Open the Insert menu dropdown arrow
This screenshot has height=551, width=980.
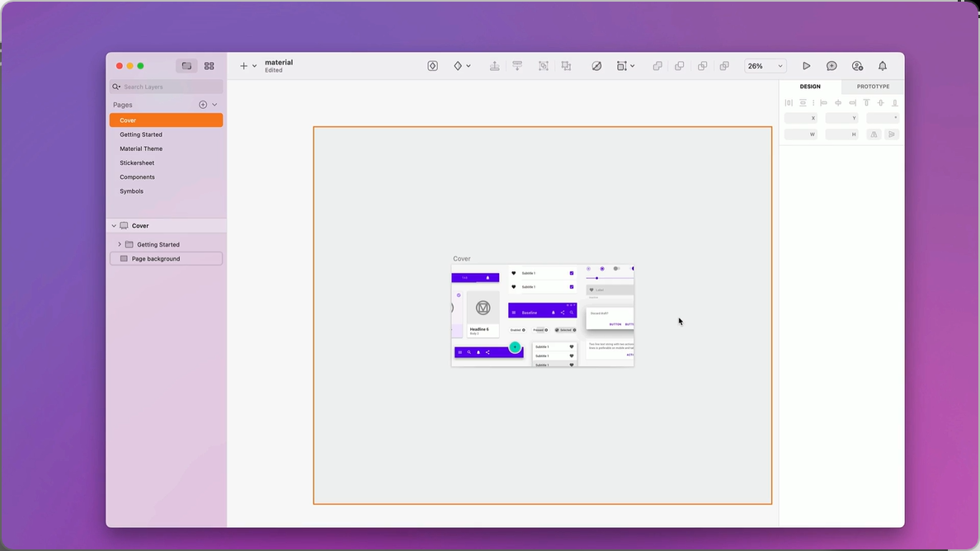(x=254, y=66)
